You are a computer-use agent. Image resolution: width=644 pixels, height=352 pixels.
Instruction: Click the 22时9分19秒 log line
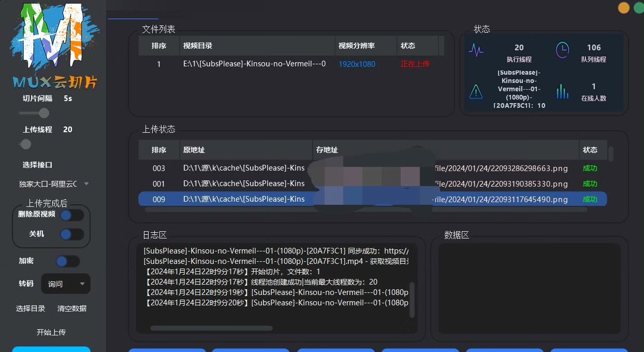pos(276,292)
